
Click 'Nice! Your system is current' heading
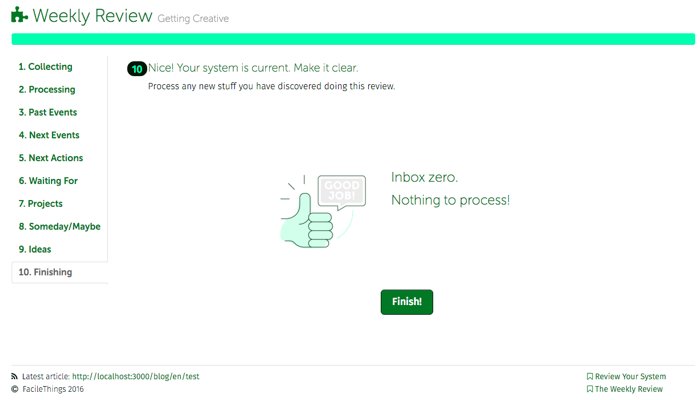[253, 68]
